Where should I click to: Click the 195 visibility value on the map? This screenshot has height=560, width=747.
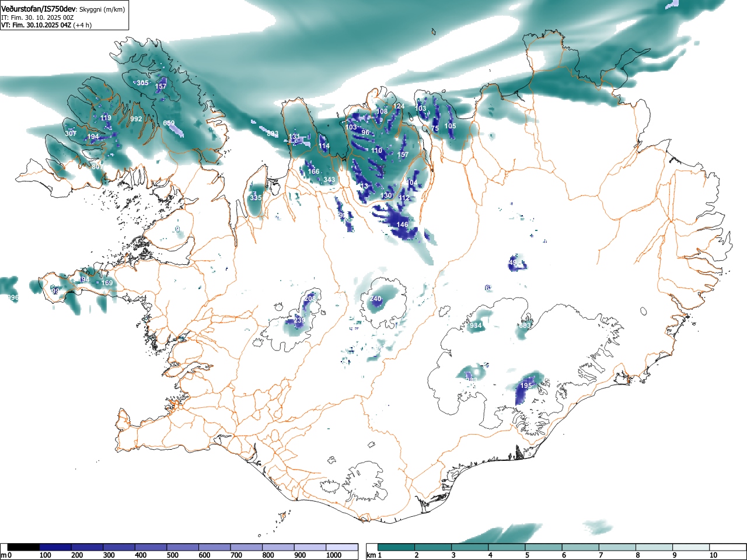(x=526, y=386)
